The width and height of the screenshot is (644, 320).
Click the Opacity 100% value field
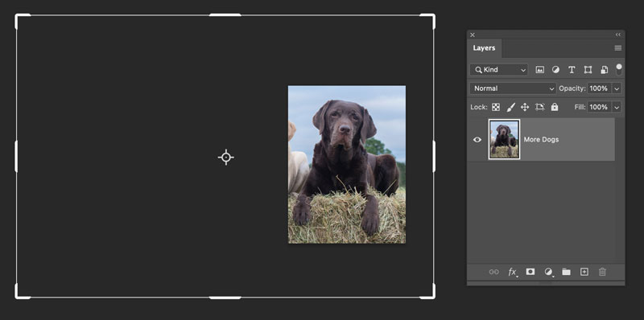tap(599, 88)
